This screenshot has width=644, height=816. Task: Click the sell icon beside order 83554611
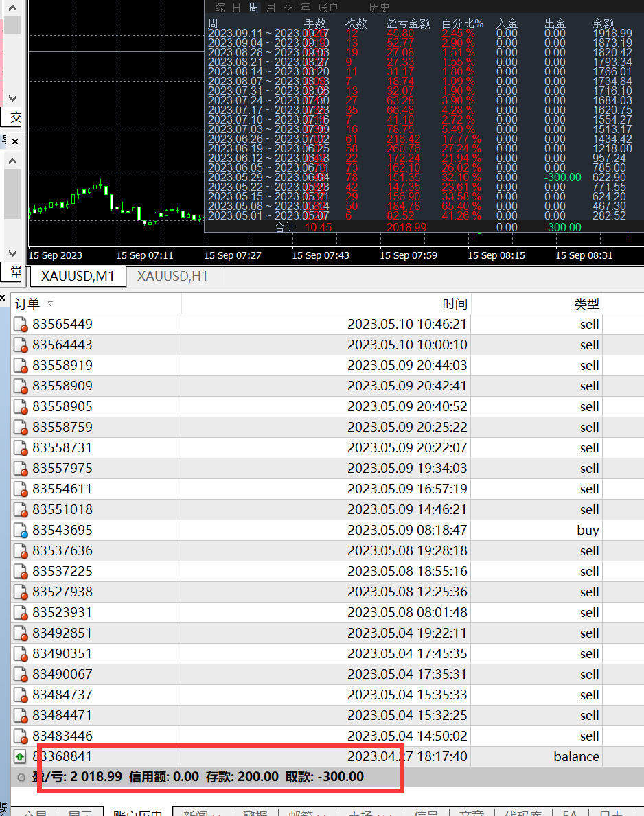[21, 489]
